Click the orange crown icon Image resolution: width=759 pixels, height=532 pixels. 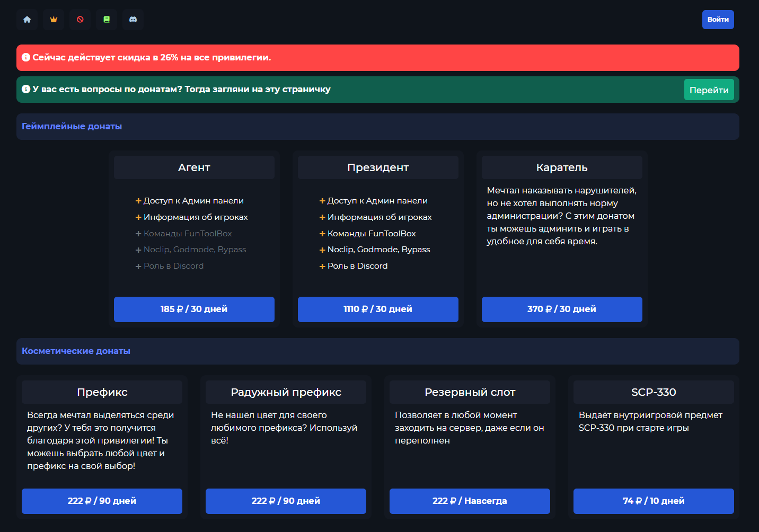pos(54,20)
